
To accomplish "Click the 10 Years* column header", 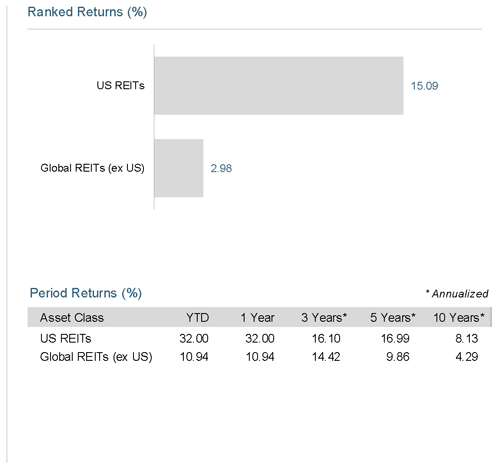I will (459, 318).
